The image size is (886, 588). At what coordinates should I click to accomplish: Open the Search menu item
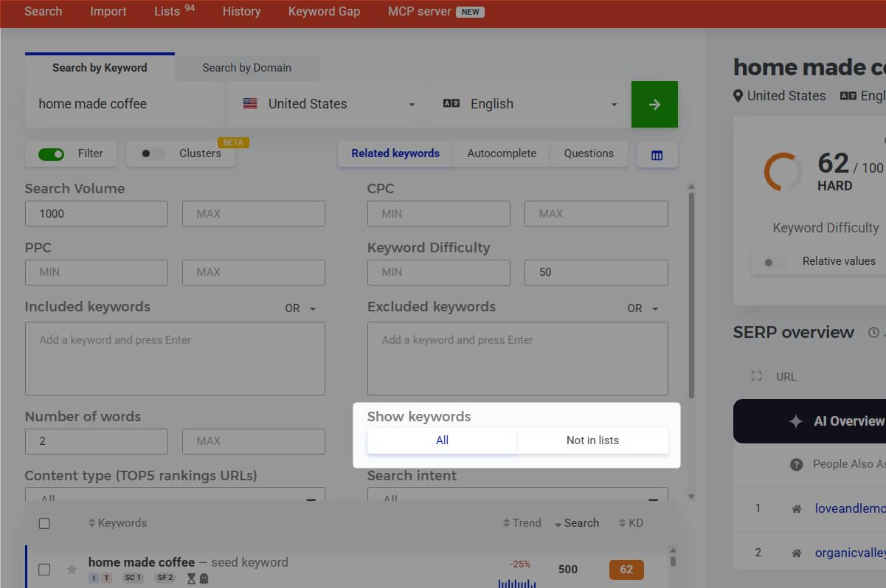pos(44,12)
